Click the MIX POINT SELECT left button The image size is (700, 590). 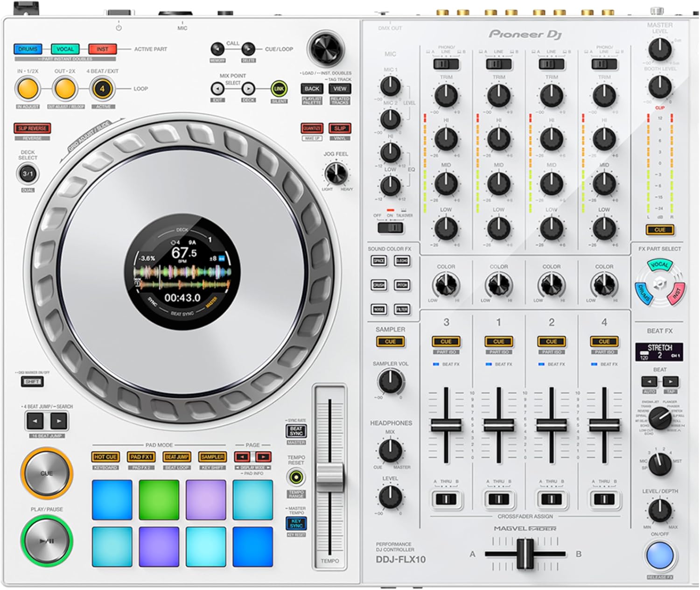point(217,89)
